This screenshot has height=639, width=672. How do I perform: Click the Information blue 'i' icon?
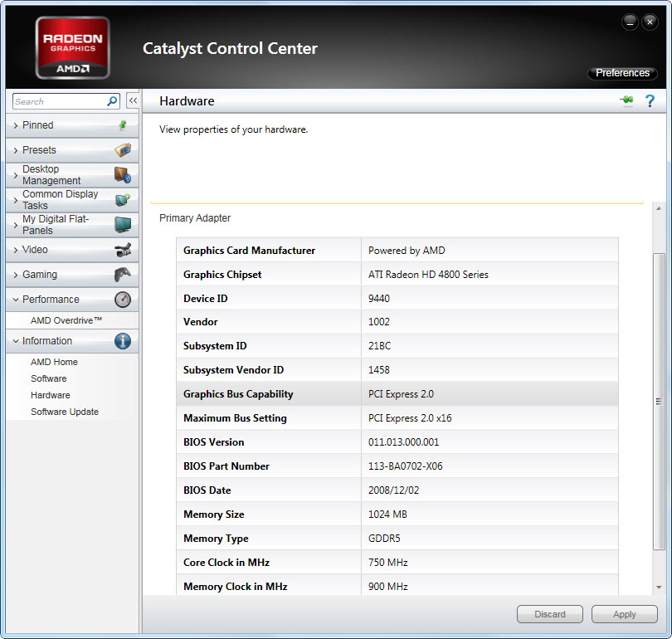pyautogui.click(x=122, y=341)
